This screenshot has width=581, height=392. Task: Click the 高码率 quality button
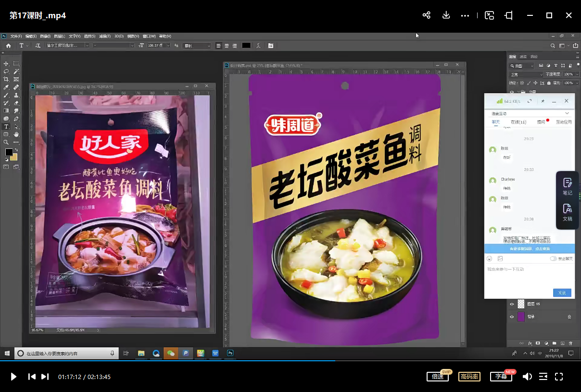click(469, 377)
